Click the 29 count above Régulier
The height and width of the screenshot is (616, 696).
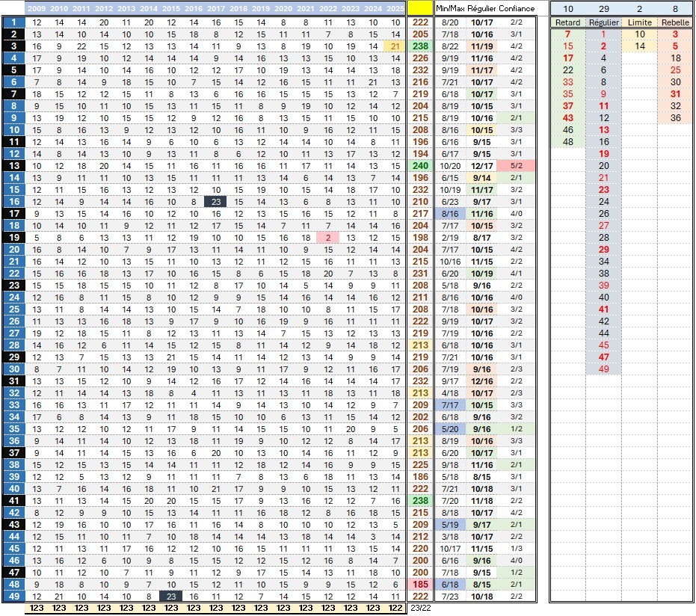[x=603, y=8]
